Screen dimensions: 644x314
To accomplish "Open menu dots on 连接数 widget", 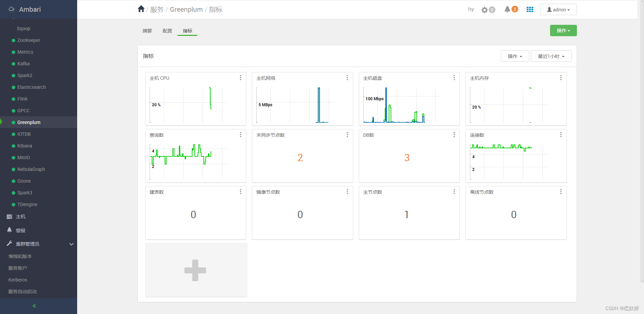I will (561, 135).
